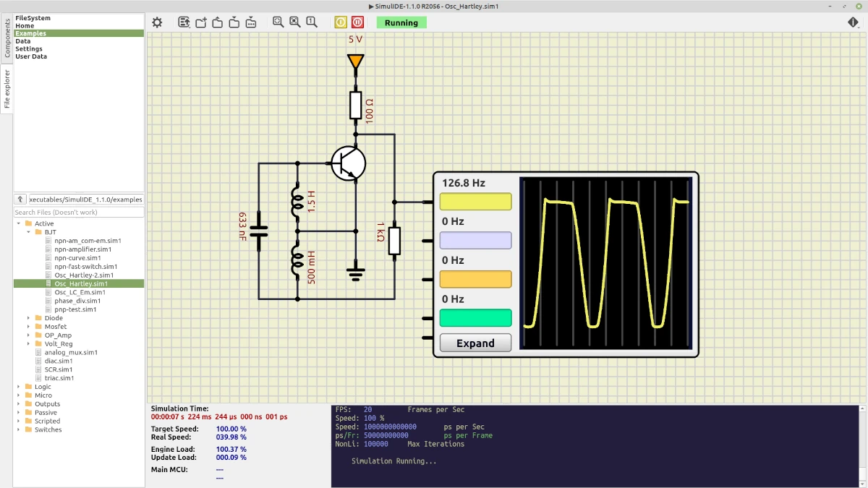This screenshot has width=868, height=488.
Task: Click the Search Files input field
Action: (78, 213)
